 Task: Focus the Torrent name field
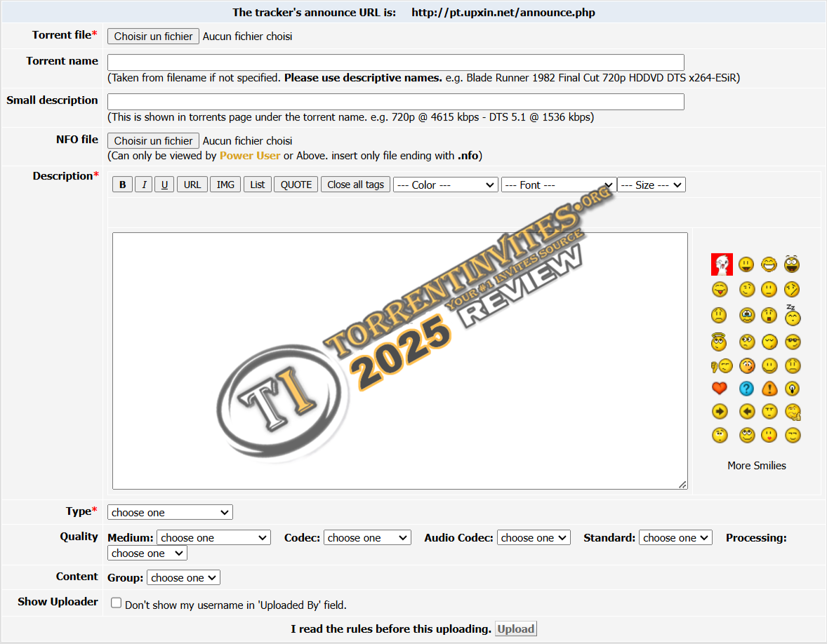pos(395,62)
